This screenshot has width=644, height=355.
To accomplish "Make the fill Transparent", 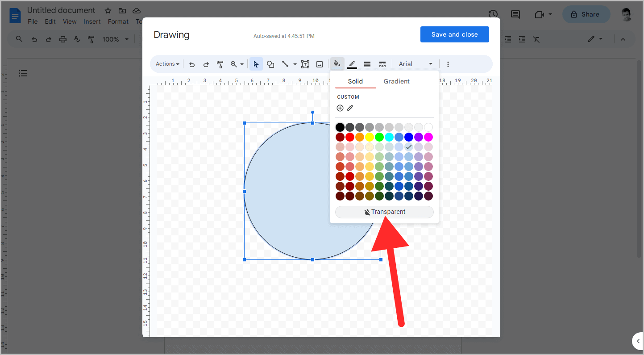I will (384, 212).
